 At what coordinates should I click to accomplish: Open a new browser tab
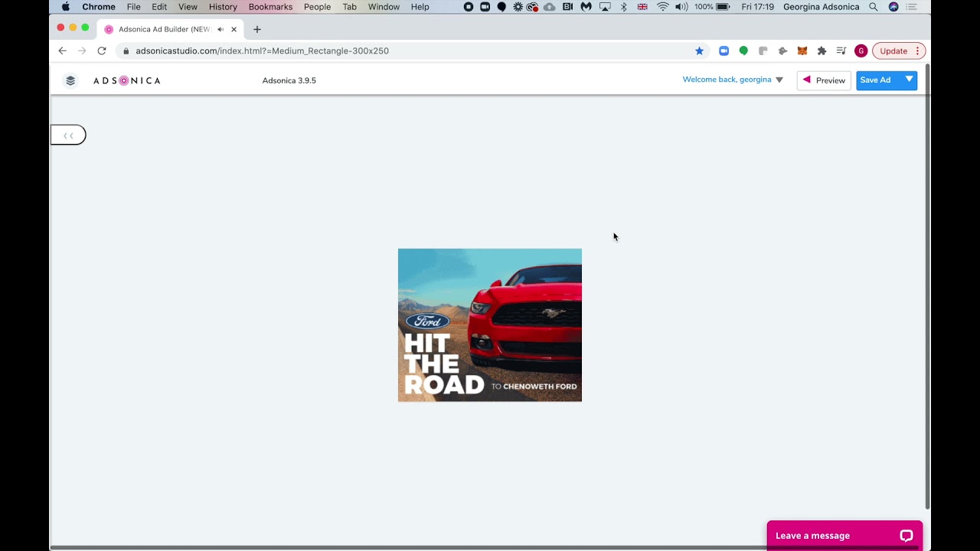pos(257,29)
